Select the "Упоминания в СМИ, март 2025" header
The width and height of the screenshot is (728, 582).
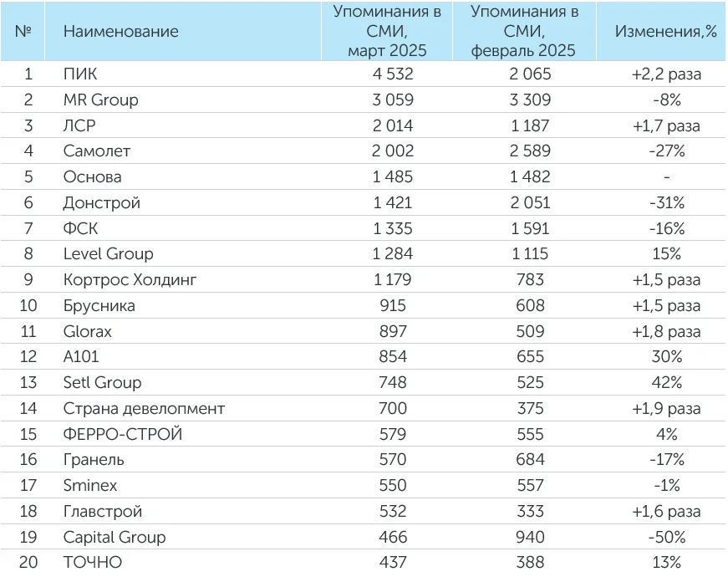pos(387,32)
